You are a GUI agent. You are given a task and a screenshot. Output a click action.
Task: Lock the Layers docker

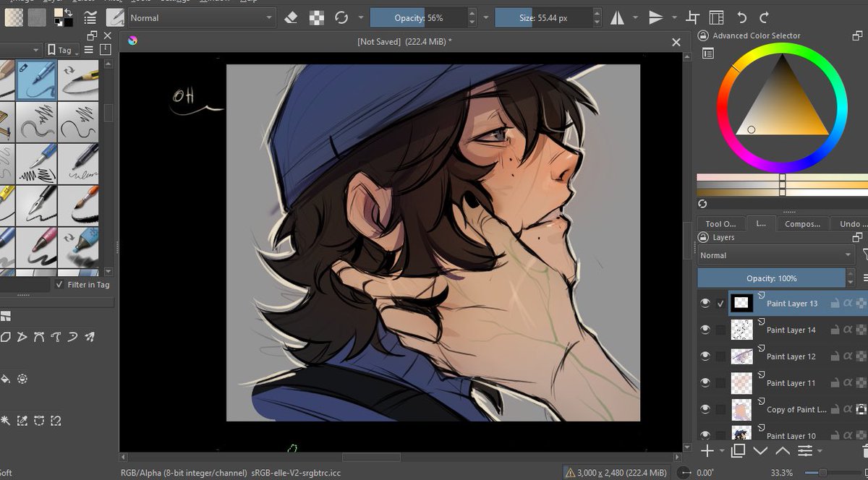[703, 237]
